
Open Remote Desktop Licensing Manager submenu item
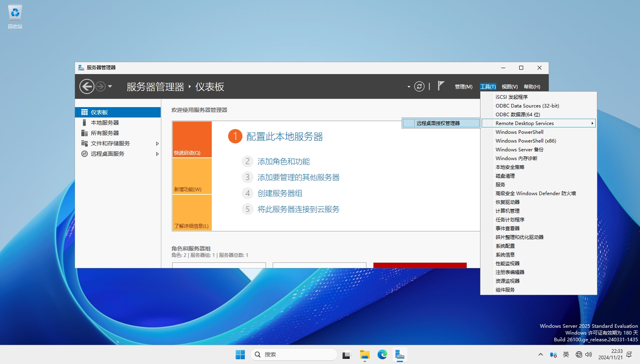point(440,123)
